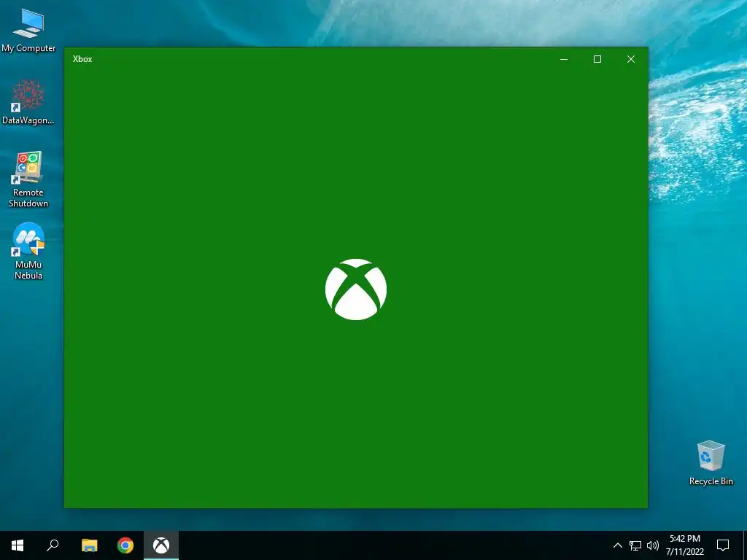Click the Xbox title text in the title bar
Viewport: 747px width, 560px height.
pyautogui.click(x=82, y=59)
